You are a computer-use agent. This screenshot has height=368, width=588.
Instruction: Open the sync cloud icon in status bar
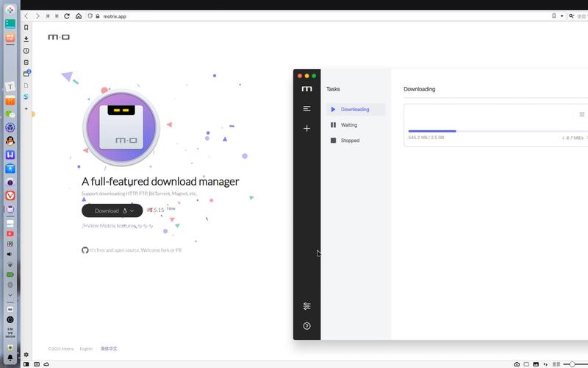pyautogui.click(x=46, y=364)
